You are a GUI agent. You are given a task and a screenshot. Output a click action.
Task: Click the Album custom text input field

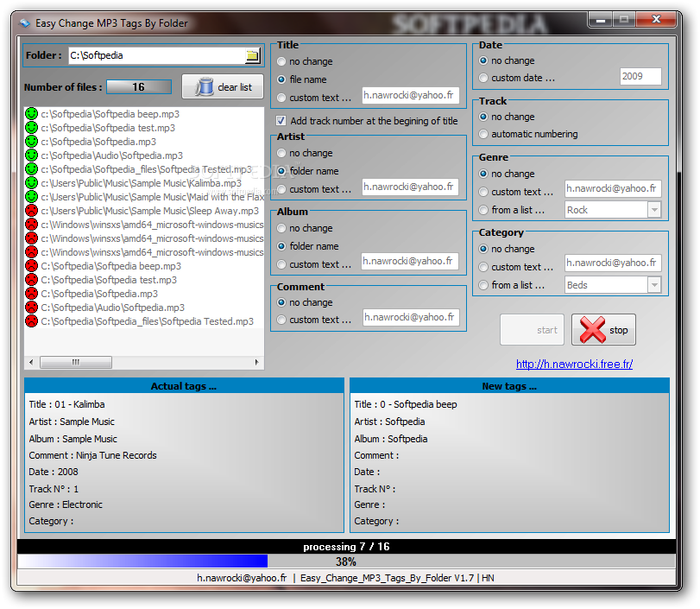410,261
